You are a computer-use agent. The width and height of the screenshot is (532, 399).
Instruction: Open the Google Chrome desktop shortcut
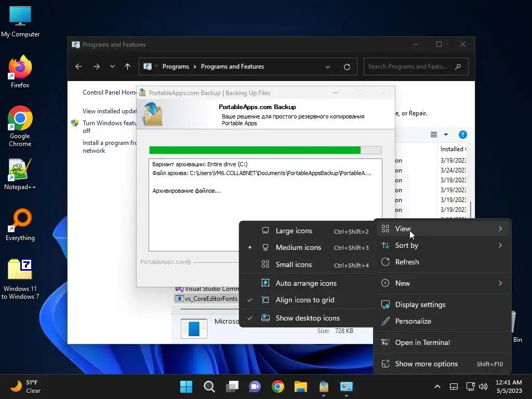point(20,126)
